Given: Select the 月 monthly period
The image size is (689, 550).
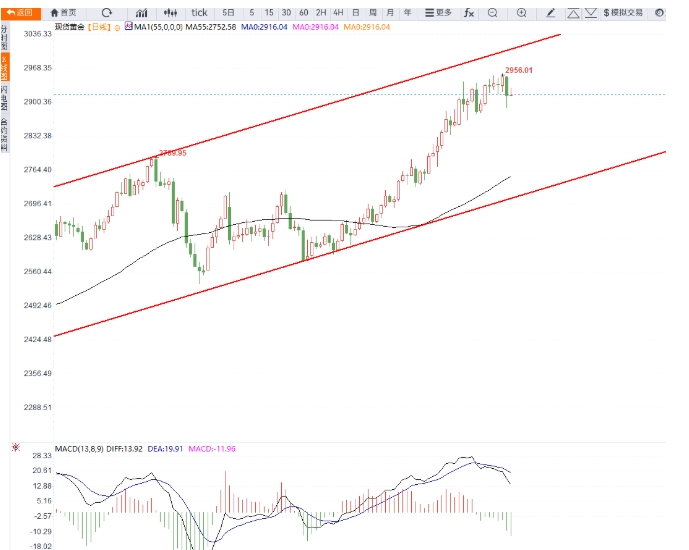Looking at the screenshot, I should tap(390, 13).
